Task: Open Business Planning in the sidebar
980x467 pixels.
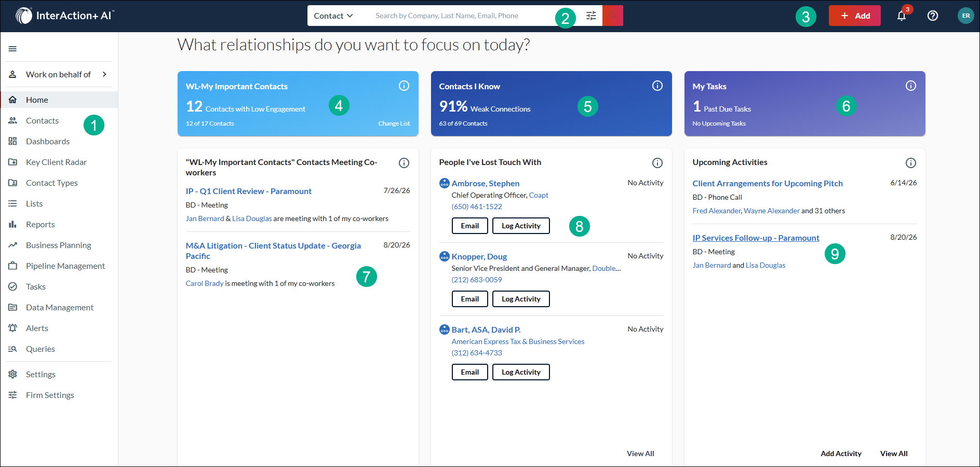Action: pyautogui.click(x=59, y=245)
